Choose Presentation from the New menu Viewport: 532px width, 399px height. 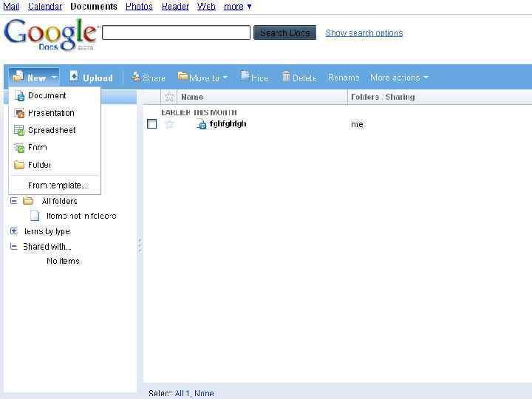55,113
